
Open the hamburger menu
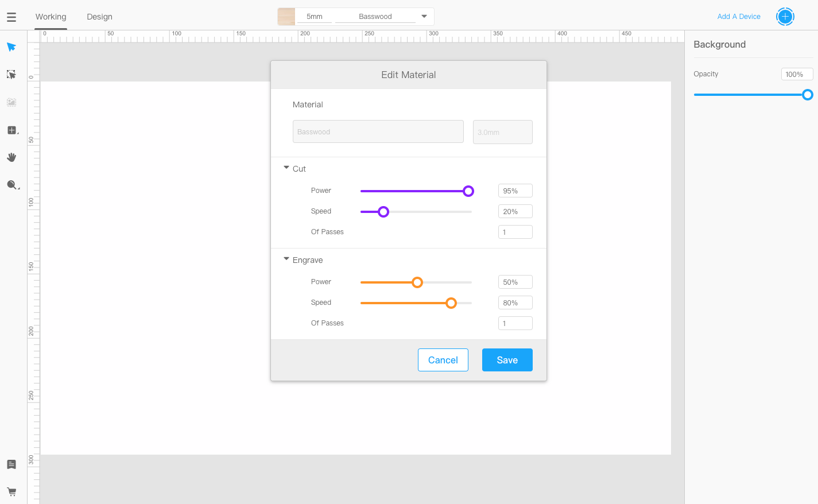pos(11,17)
